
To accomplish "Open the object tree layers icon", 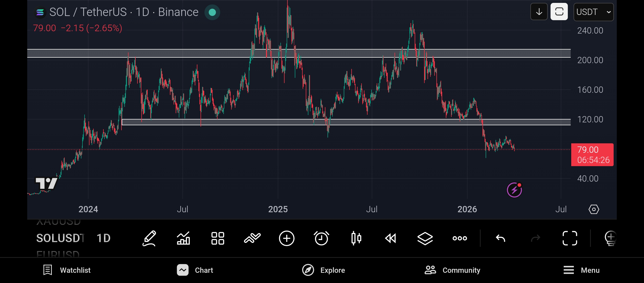I will (x=425, y=238).
